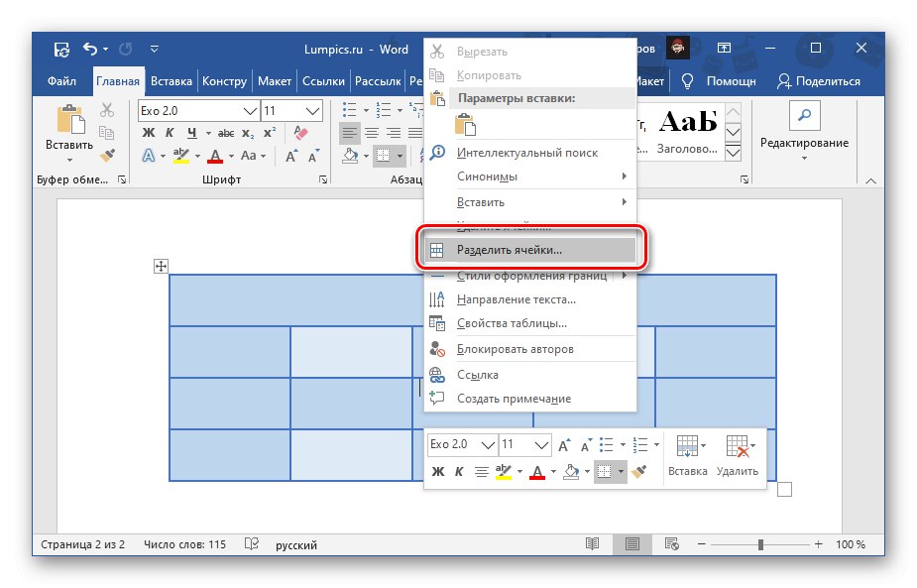
Task: Toggle bold Ж in ribbon
Action: 149,134
